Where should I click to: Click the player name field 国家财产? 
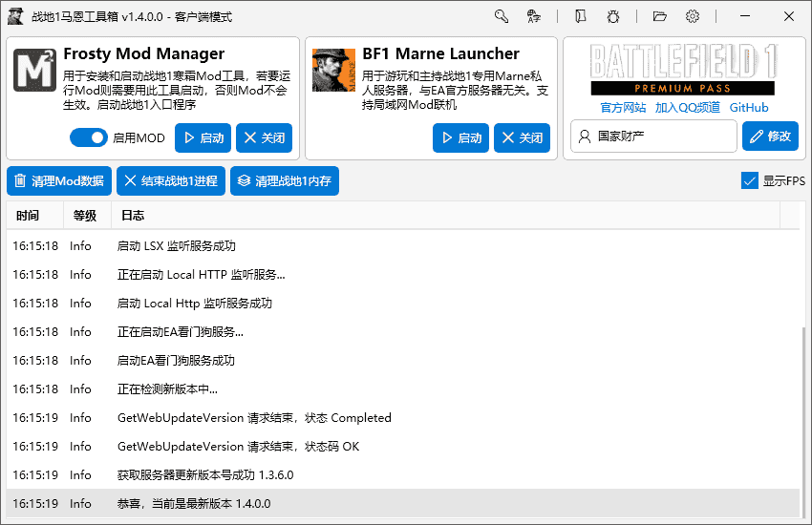tap(653, 136)
